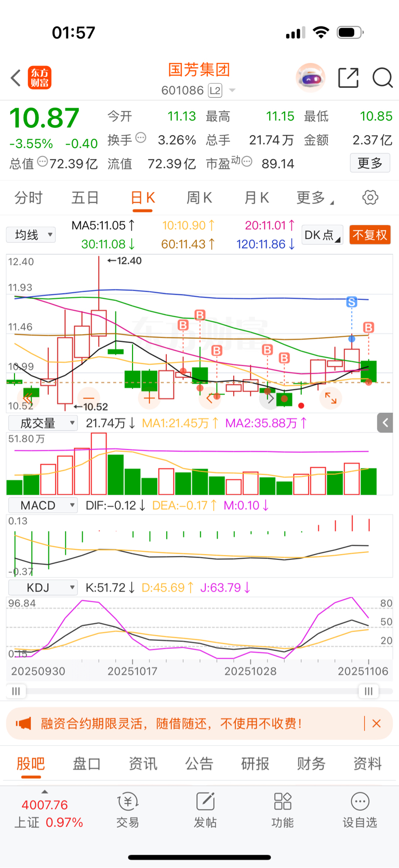The image size is (399, 868).
Task: Tap the orange megaphone icon
Action: 23,724
